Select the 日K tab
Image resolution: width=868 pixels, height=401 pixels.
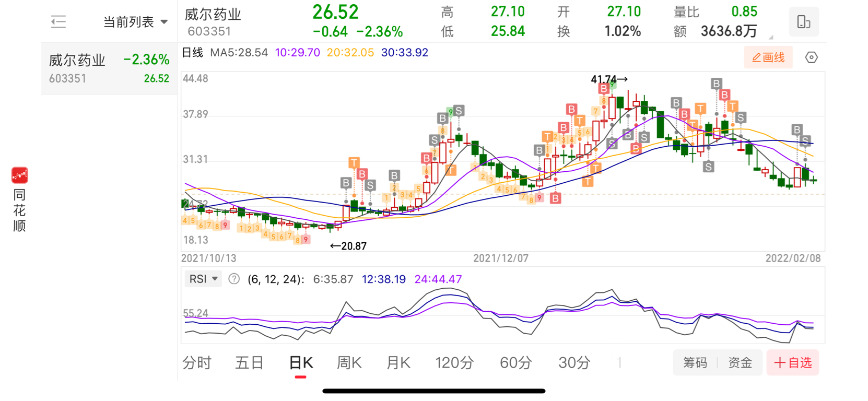click(301, 362)
